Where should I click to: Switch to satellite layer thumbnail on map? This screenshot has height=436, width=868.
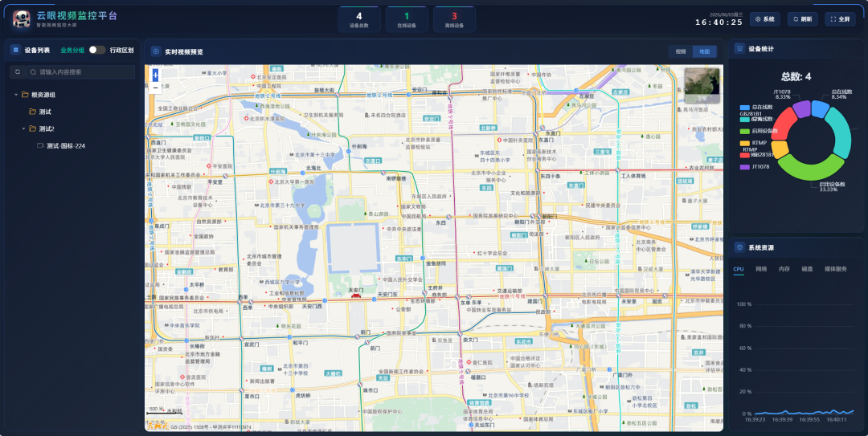702,86
